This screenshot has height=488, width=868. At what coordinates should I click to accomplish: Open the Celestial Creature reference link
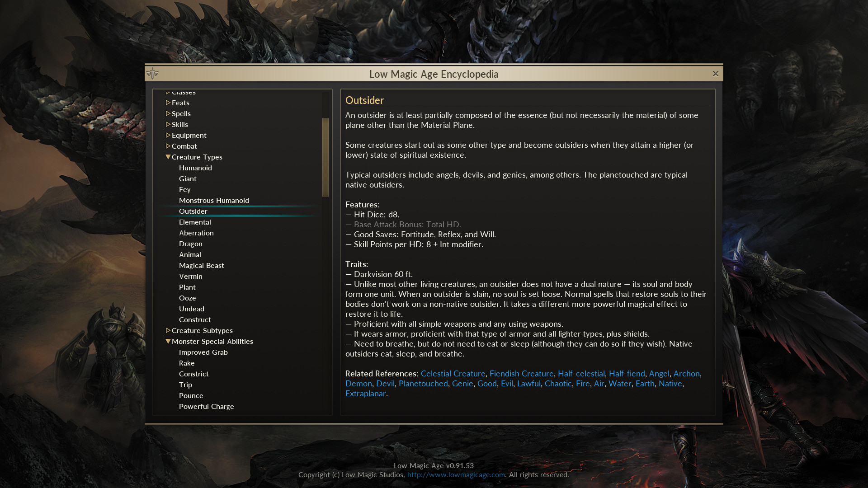point(453,374)
